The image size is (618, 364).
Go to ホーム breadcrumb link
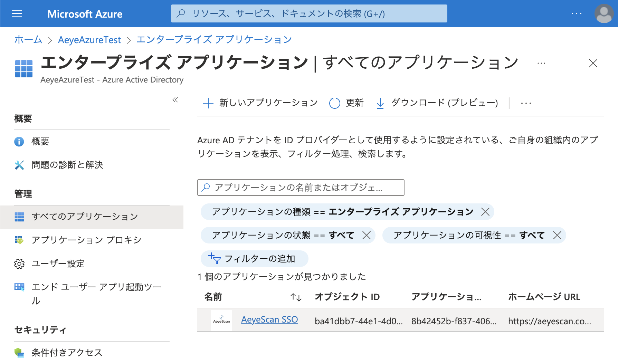(x=28, y=40)
